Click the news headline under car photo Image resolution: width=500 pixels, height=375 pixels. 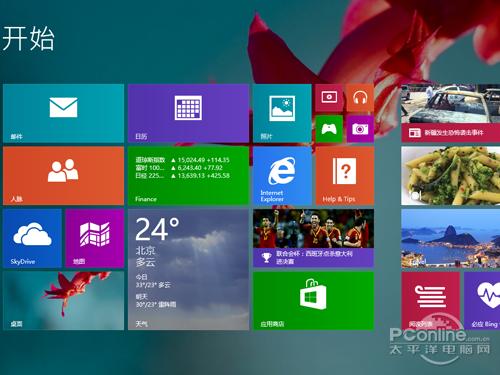pyautogui.click(x=453, y=133)
